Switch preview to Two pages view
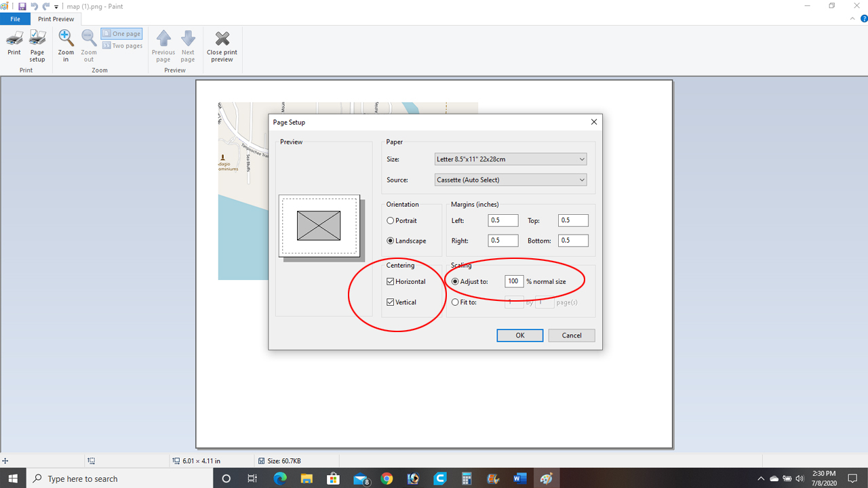The height and width of the screenshot is (488, 868). click(x=122, y=46)
